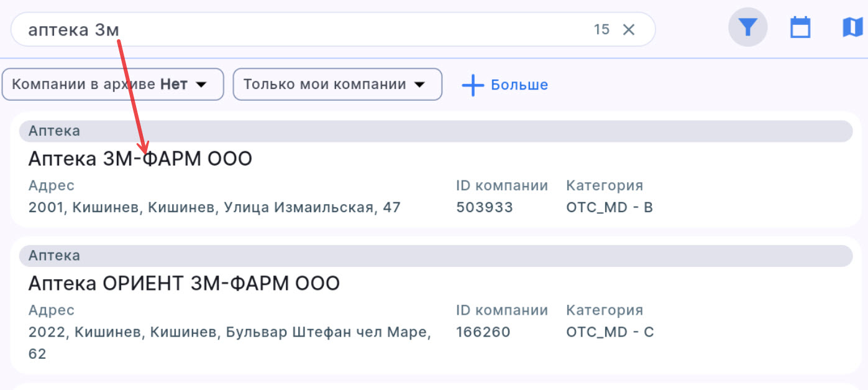Clear the search query with the X icon
Screen dimensions: 868x390
[x=629, y=29]
